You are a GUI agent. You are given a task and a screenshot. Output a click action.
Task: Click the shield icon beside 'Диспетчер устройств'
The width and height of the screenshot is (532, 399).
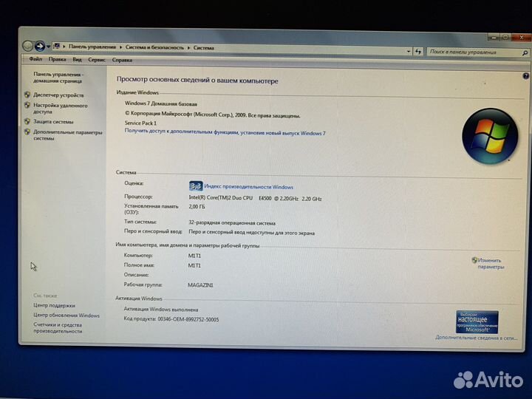pos(27,95)
